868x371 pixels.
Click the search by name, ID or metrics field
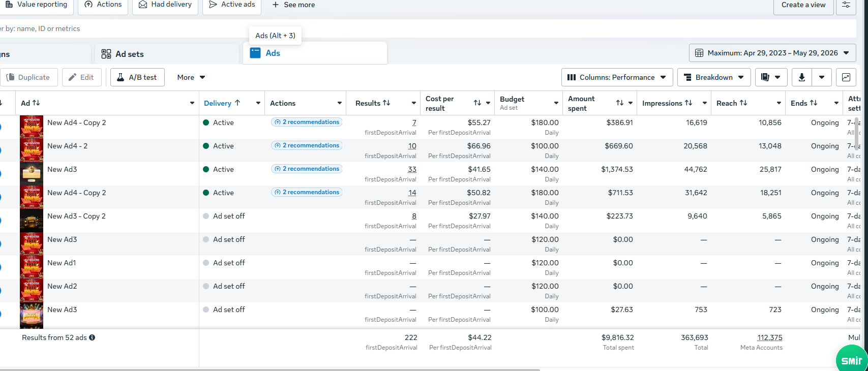pyautogui.click(x=428, y=28)
